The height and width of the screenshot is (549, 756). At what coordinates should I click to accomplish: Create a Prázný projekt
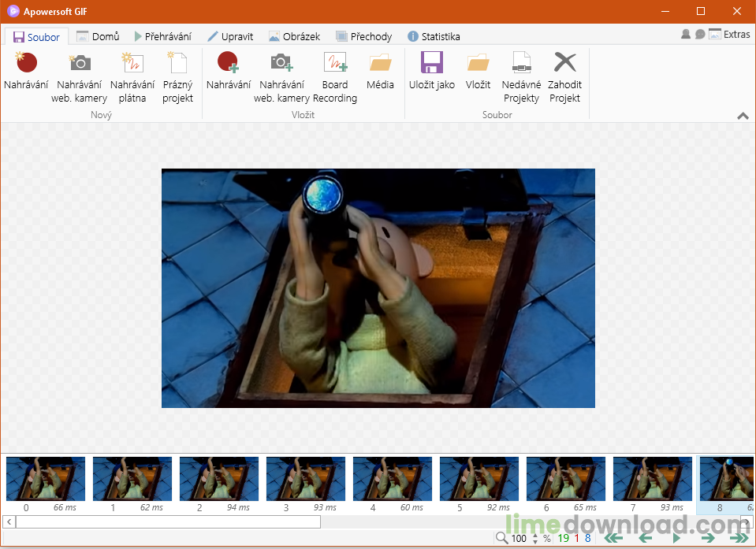(x=177, y=76)
